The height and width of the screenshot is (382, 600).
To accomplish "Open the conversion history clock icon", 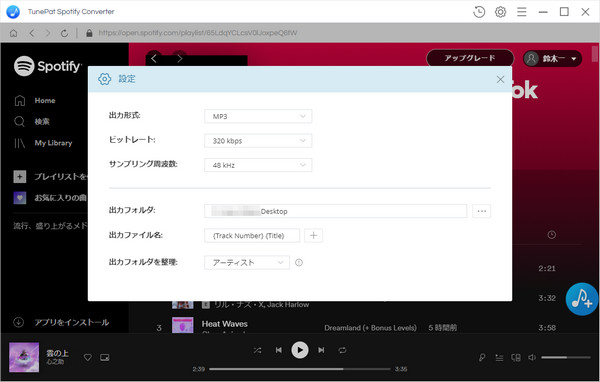I will coord(479,12).
